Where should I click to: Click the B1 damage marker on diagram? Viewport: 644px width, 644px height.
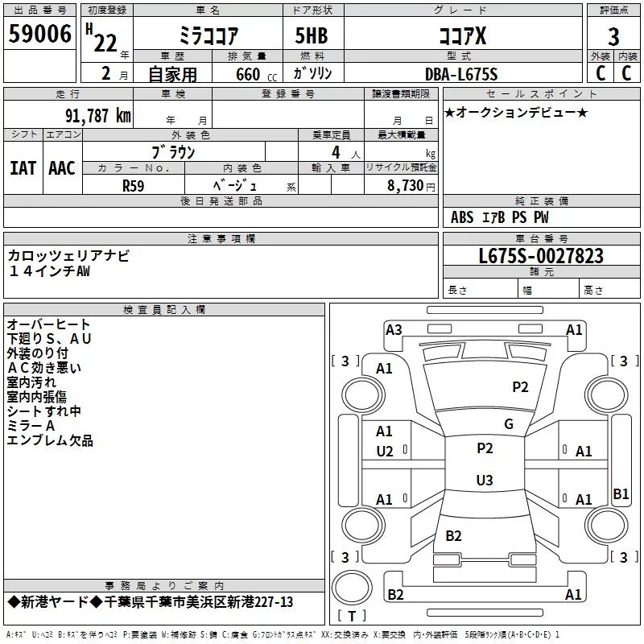pyautogui.click(x=621, y=493)
